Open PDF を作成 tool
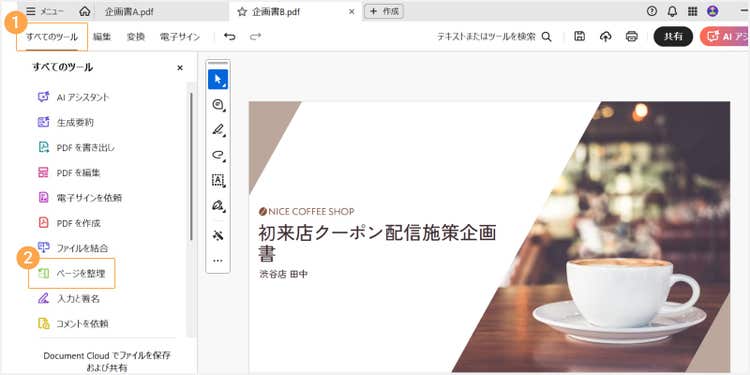 pyautogui.click(x=69, y=223)
